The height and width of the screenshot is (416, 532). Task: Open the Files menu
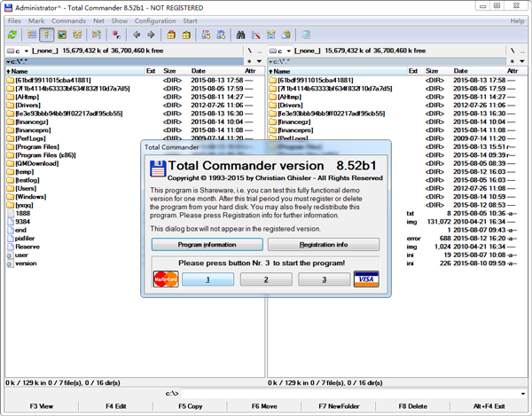pyautogui.click(x=15, y=20)
